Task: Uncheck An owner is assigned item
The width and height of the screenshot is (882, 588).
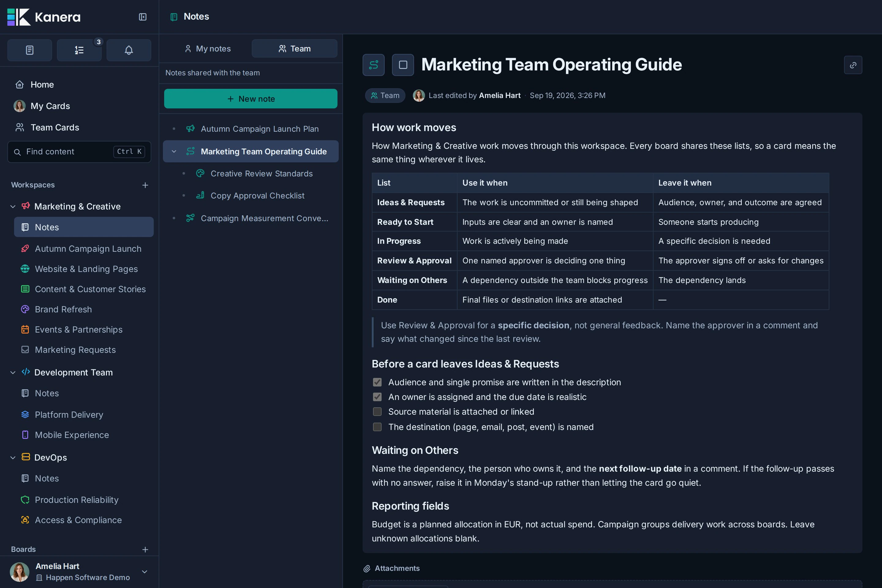Action: click(377, 397)
